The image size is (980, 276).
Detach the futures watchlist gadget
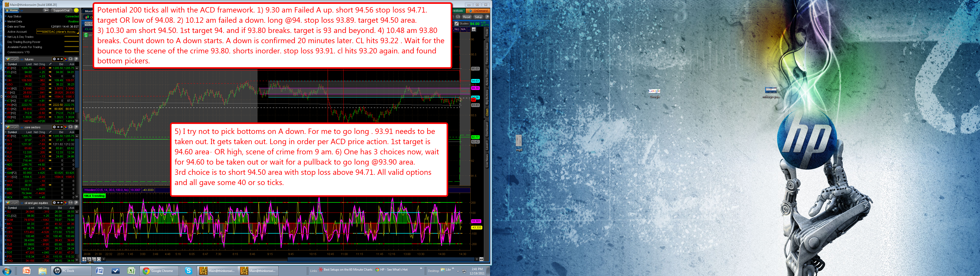point(76,59)
